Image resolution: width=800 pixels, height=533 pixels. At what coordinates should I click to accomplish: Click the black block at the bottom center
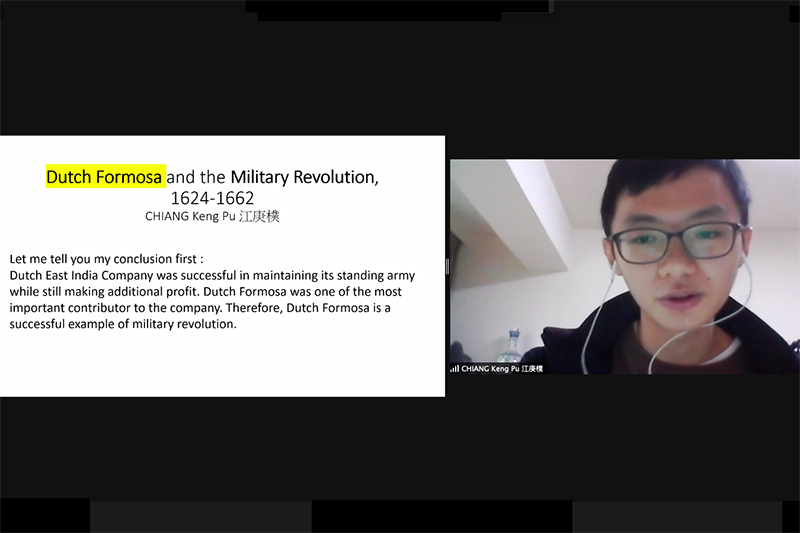pos(442,516)
